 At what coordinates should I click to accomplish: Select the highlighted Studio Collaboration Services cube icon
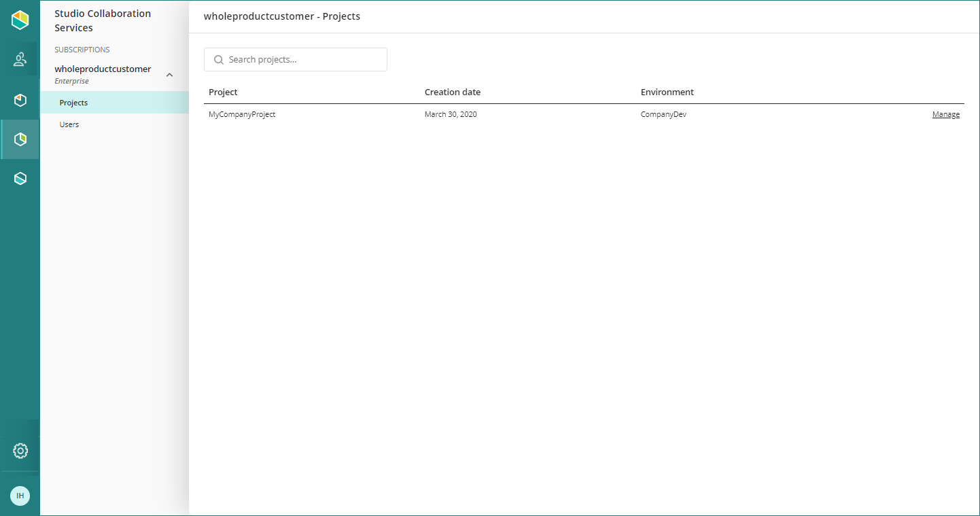tap(20, 139)
